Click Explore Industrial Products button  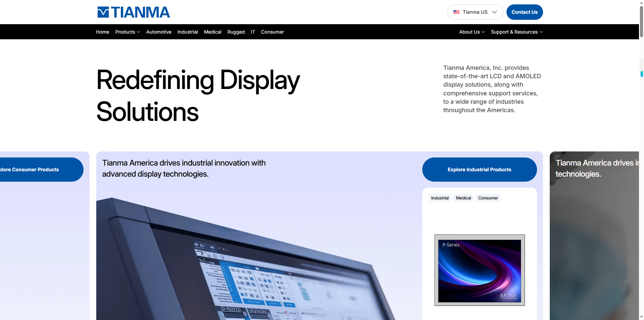(479, 170)
